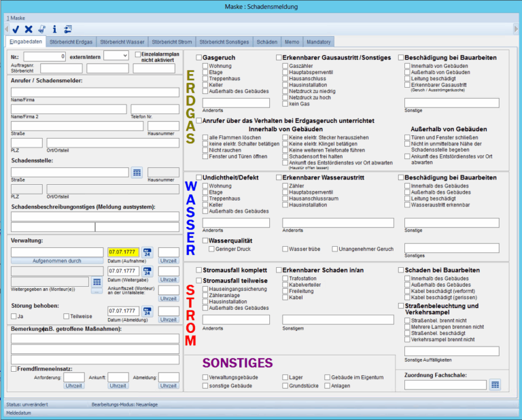Image resolution: width=522 pixels, height=420 pixels.
Task: Open lookup table for Zuordnung Fachschale
Action: point(495,385)
